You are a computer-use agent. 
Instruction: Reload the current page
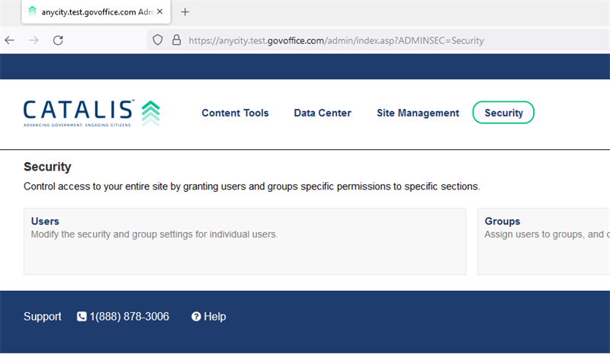click(58, 40)
